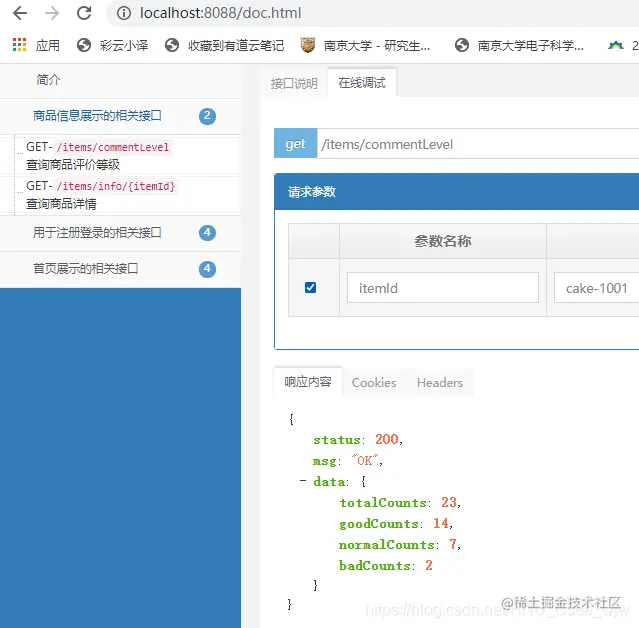Expand the 首页展示的相关接口 group
The height and width of the screenshot is (628, 639).
(86, 268)
